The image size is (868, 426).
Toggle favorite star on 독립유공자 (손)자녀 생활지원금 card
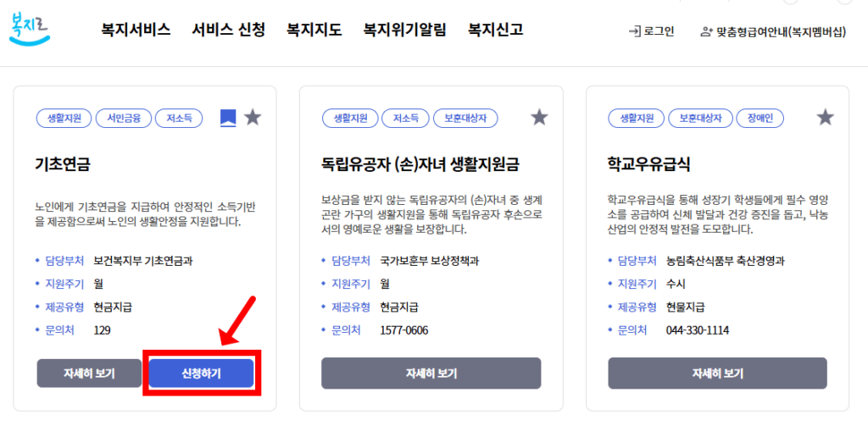[x=539, y=118]
